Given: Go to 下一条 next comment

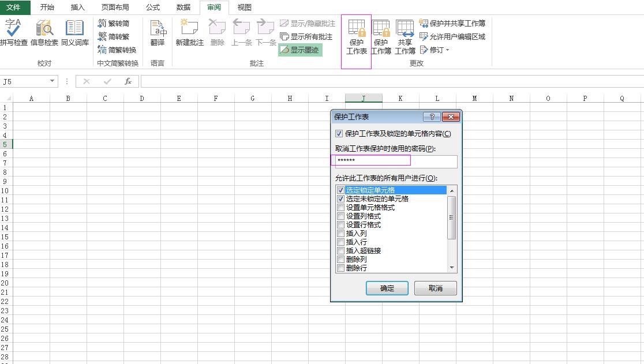Looking at the screenshot, I should pyautogui.click(x=265, y=32).
